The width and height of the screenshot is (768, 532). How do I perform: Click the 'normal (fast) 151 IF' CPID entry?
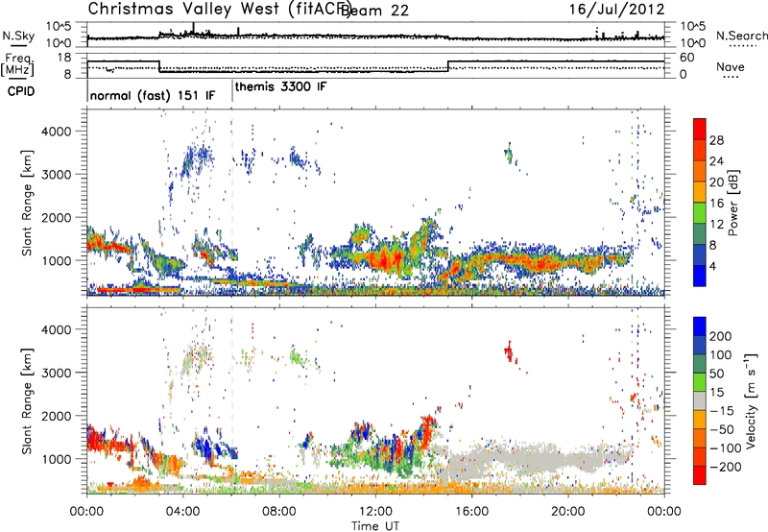[x=153, y=95]
